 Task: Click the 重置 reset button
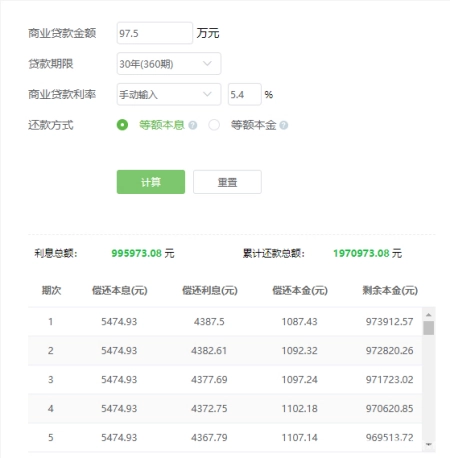pos(227,182)
